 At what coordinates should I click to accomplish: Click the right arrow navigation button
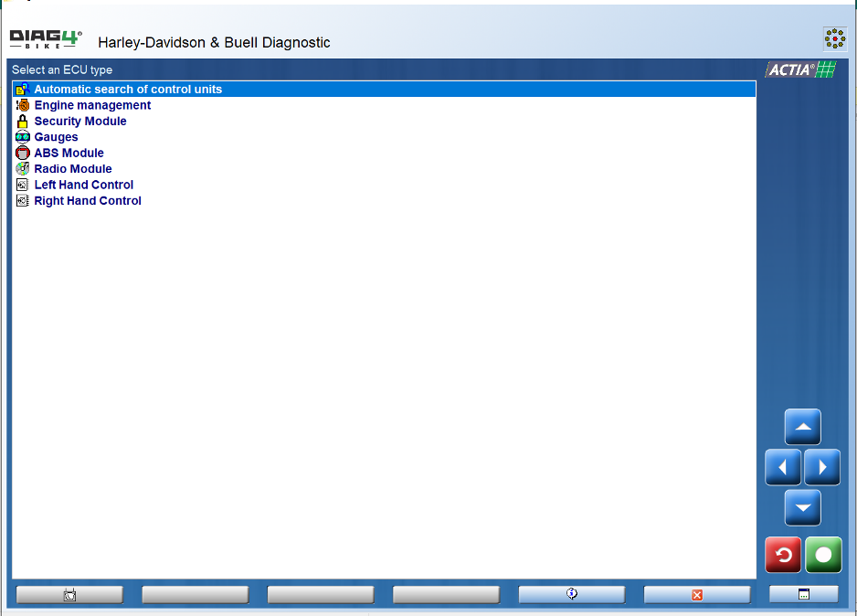point(822,467)
